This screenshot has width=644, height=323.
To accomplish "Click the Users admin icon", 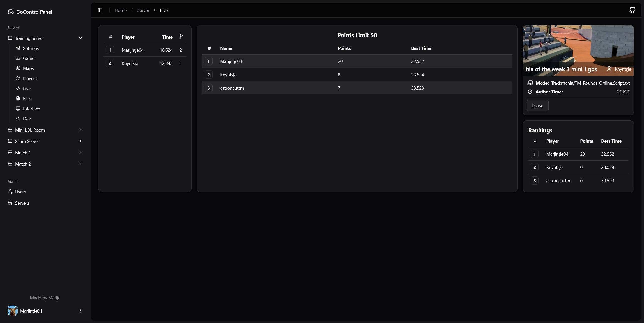I will pyautogui.click(x=10, y=191).
